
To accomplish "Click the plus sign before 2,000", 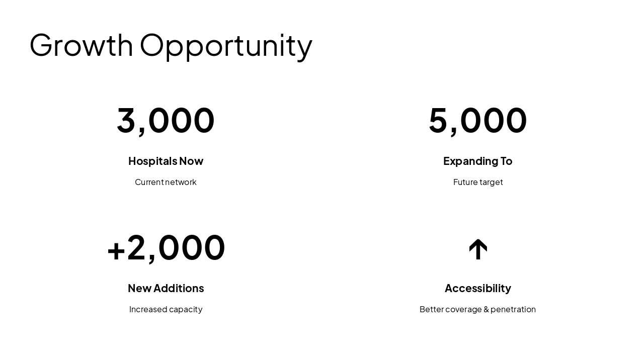I will pos(116,250).
